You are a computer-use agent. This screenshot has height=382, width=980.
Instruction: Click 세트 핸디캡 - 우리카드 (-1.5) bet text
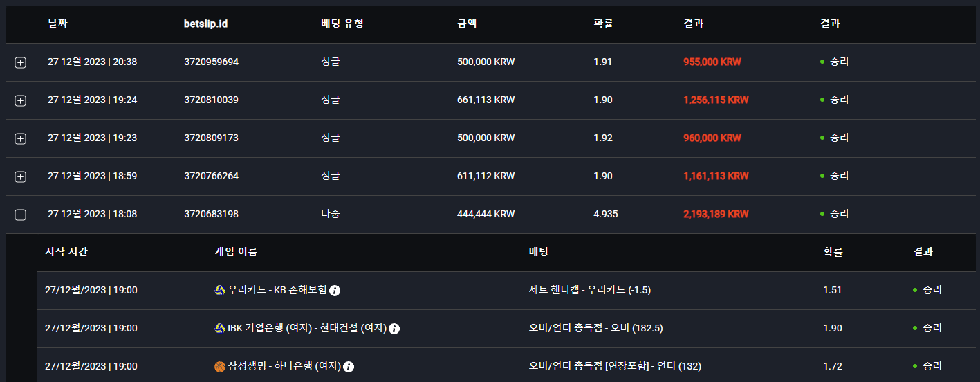[x=590, y=290]
